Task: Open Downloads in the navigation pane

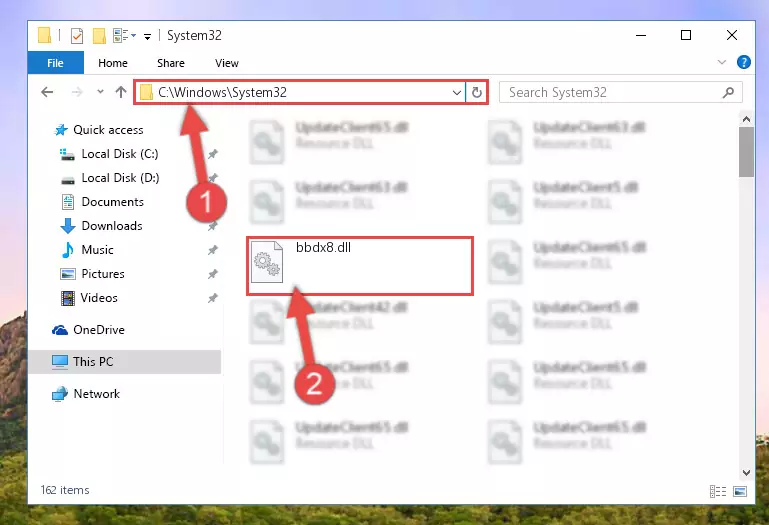Action: [112, 226]
